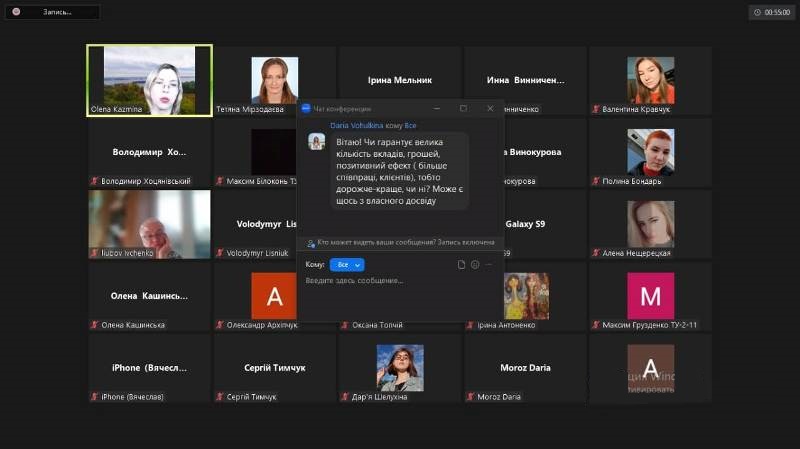This screenshot has width=800, height=449.
Task: Click the recording indicator 'Запись' at top left
Action: click(x=50, y=12)
